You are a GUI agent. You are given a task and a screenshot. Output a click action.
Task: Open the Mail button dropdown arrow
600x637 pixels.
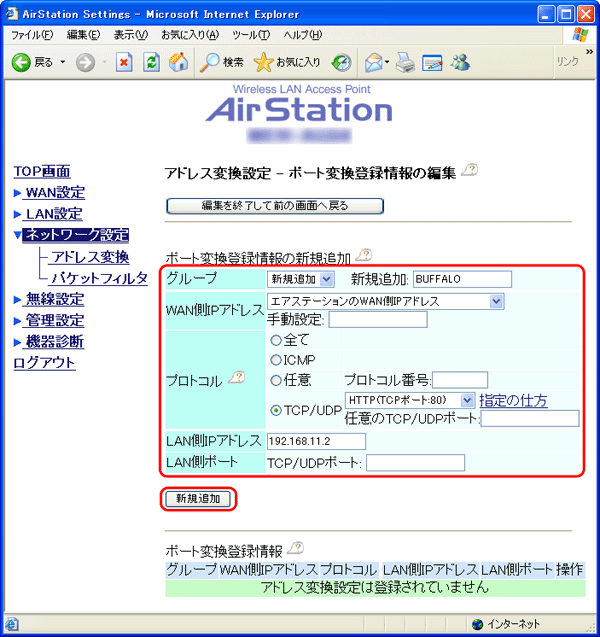click(387, 62)
